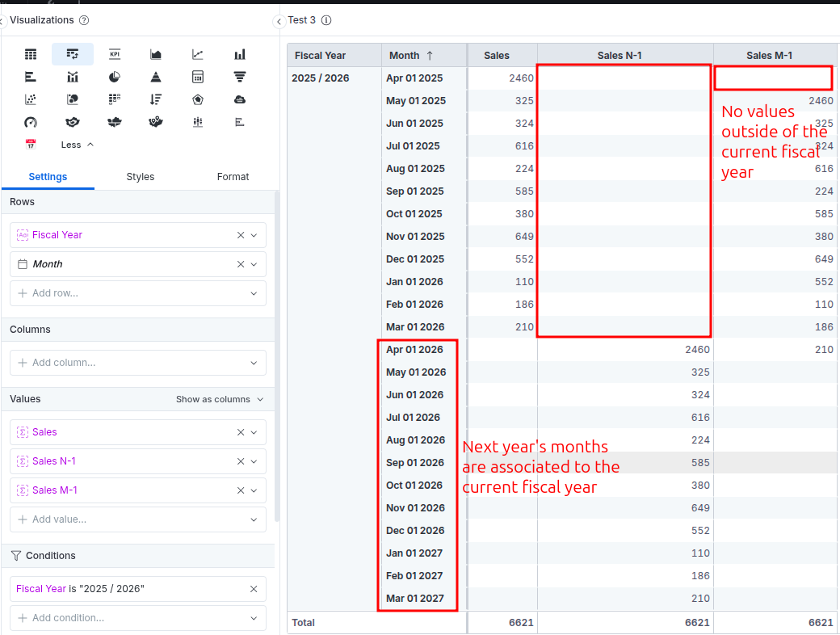Collapse visualization list with Less

[78, 145]
